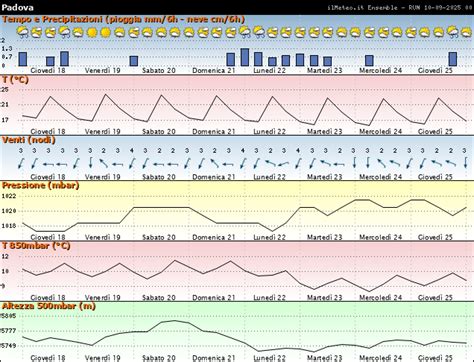Image resolution: width=474 pixels, height=362 pixels.
Task: Click Sabato 20 under the 500mbar height chart
Action: pyautogui.click(x=159, y=358)
